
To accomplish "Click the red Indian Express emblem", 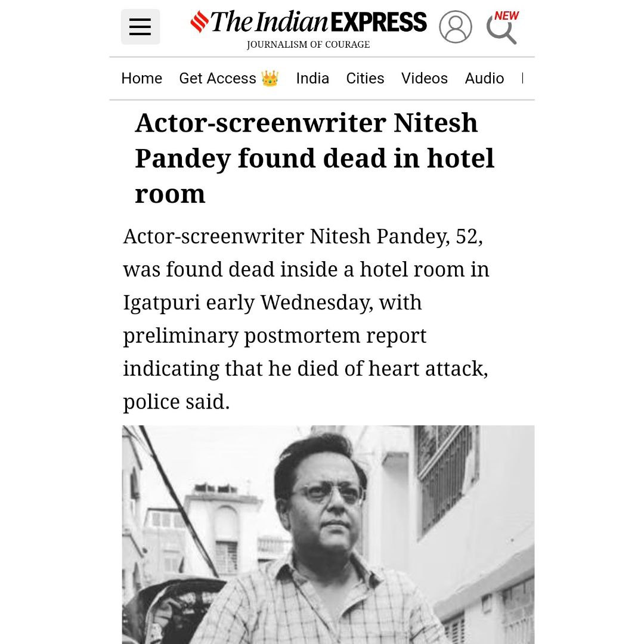I will (x=199, y=22).
